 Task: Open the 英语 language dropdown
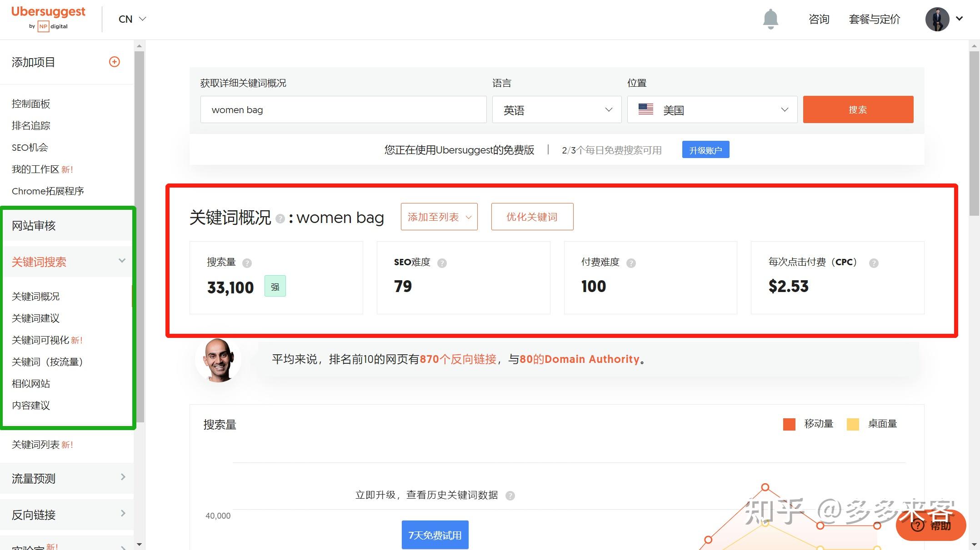[x=556, y=109]
